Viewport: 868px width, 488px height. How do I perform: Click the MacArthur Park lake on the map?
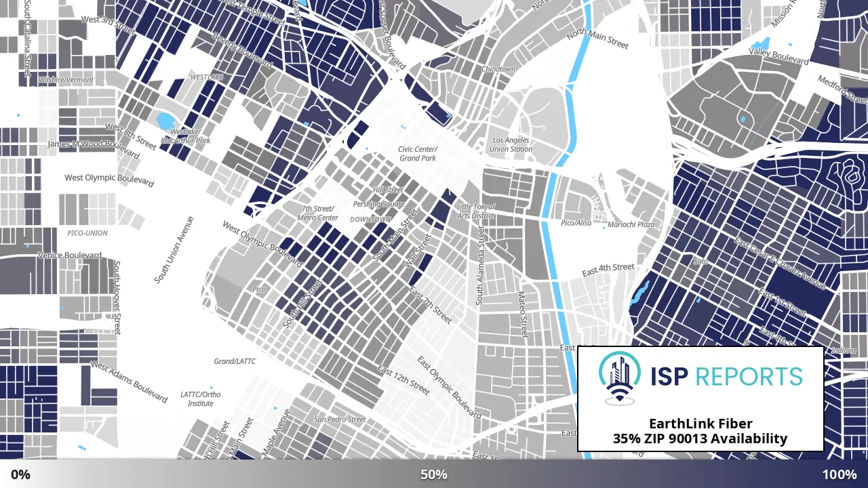point(165,121)
